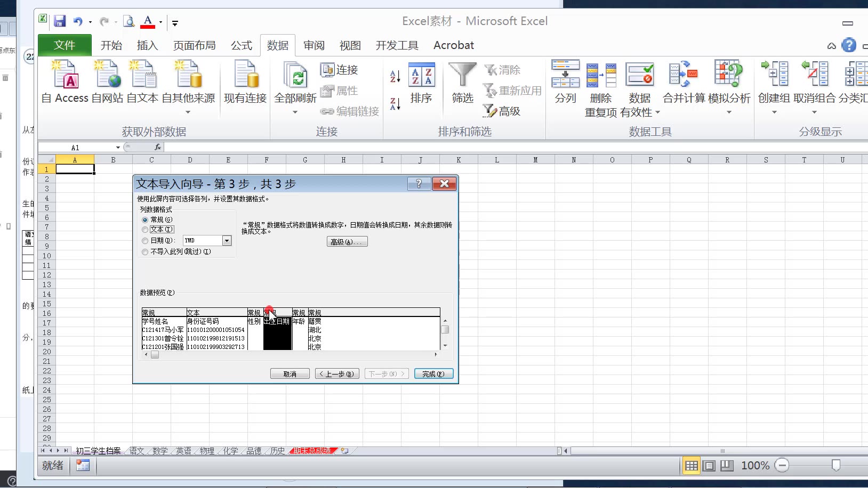Open the YMD date format dropdown
The width and height of the screenshot is (868, 488).
pyautogui.click(x=227, y=240)
